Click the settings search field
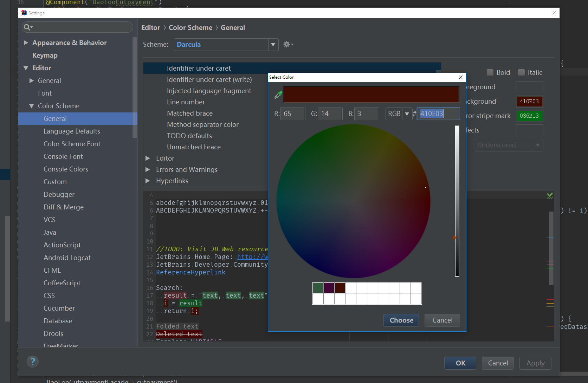Screen dimensions: 588x383 point(77,27)
